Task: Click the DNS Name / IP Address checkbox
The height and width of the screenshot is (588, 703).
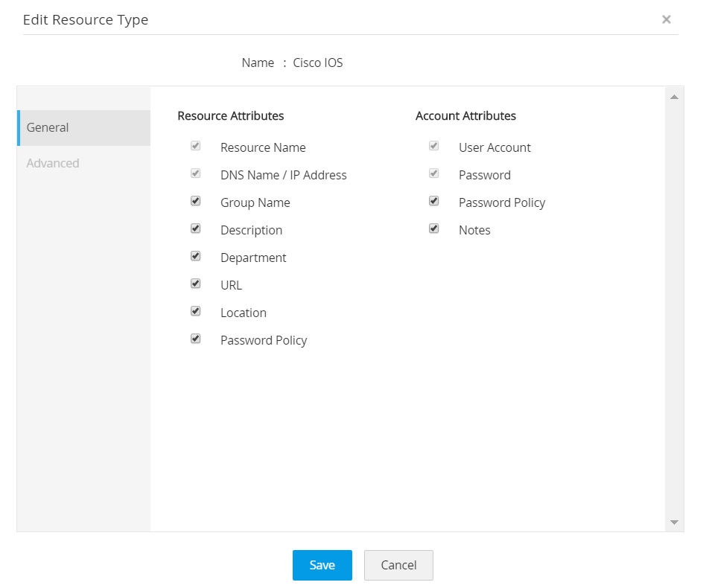Action: [195, 173]
